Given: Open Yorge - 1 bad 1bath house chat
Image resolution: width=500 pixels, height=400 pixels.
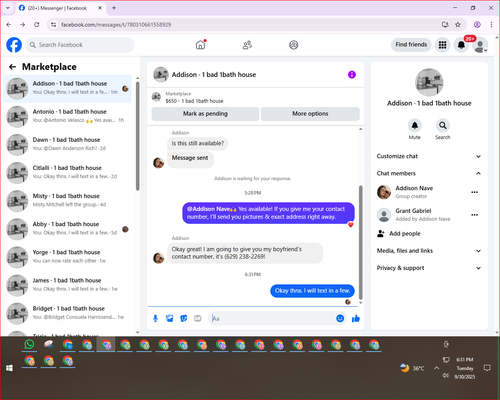Looking at the screenshot, I should [x=67, y=257].
